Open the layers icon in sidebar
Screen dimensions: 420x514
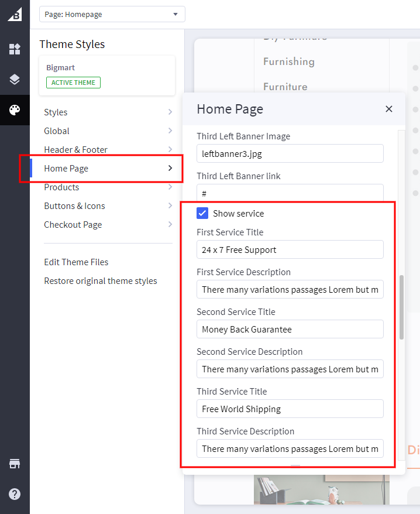[x=15, y=80]
